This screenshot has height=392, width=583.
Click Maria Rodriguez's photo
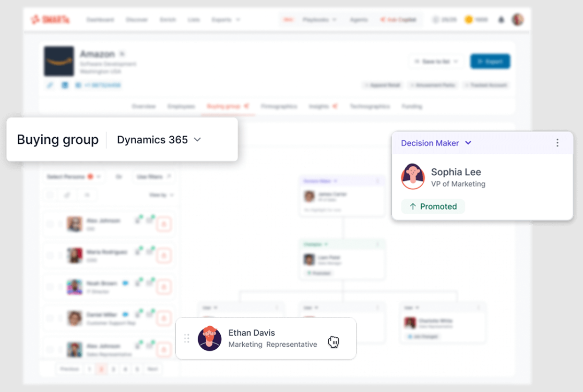pyautogui.click(x=75, y=255)
